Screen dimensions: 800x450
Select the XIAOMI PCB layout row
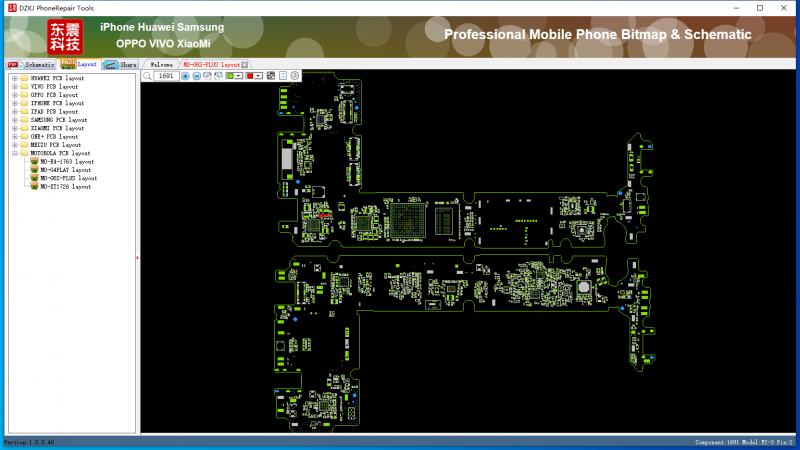click(57, 128)
